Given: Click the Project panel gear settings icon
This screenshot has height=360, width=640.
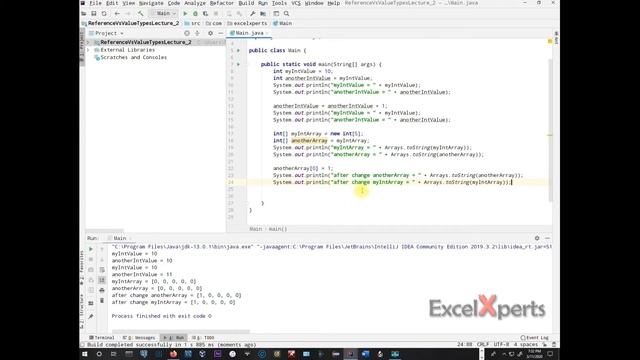Looking at the screenshot, I should click(x=210, y=33).
